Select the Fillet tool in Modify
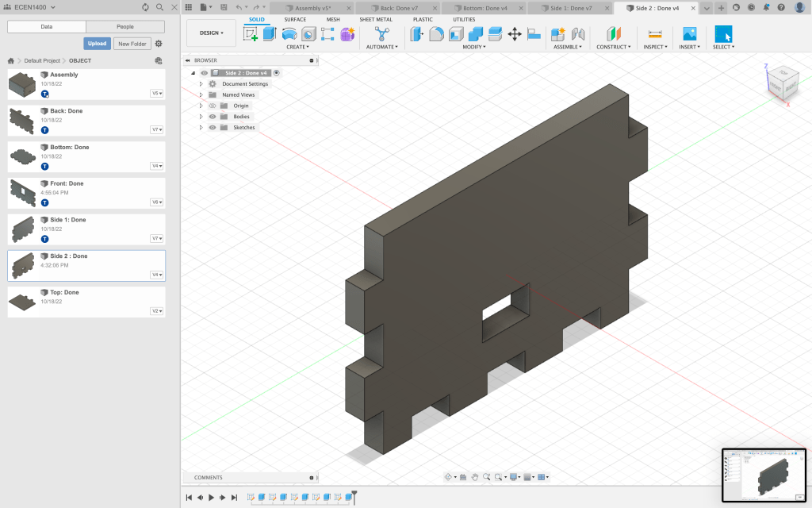Image resolution: width=812 pixels, height=508 pixels. pyautogui.click(x=436, y=34)
